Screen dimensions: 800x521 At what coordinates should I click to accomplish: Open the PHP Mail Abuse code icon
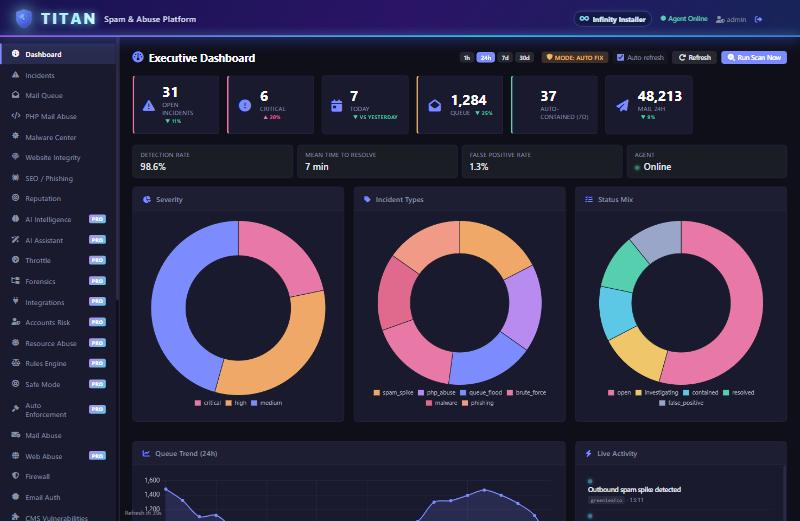(x=15, y=116)
